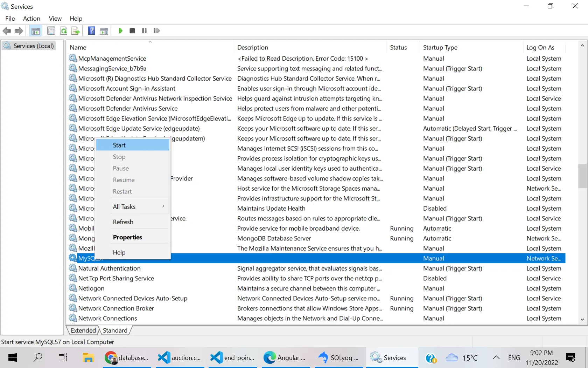Switch to SQLyog taskbar app

pos(339,357)
